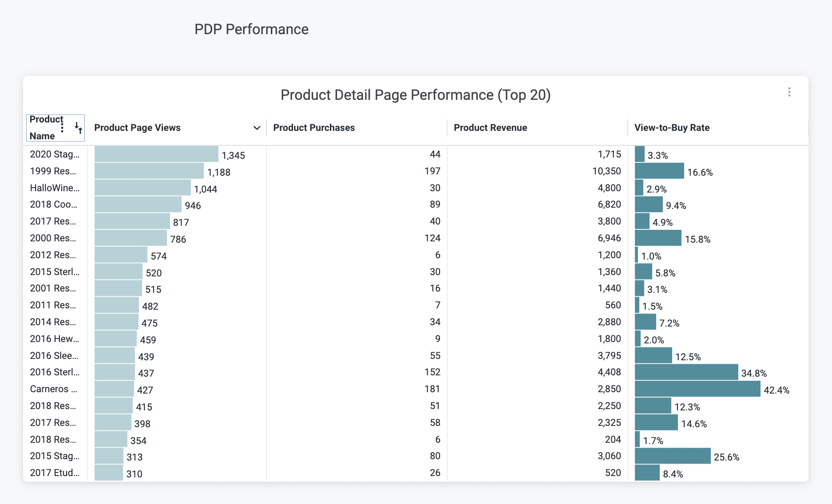Click the 42.4% view-to-buy rate bar
832x504 pixels.
[x=697, y=389]
